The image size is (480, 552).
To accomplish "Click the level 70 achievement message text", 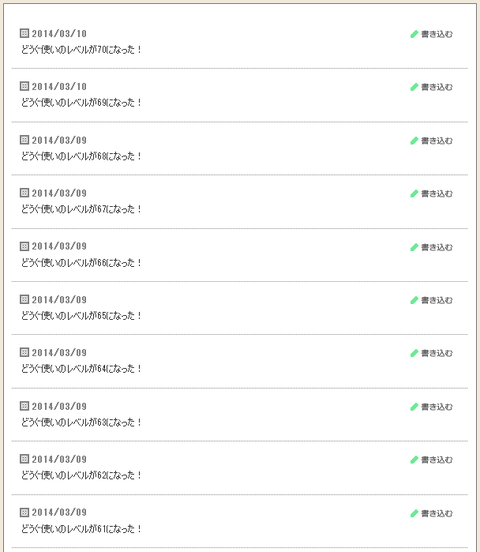I will 81,50.
